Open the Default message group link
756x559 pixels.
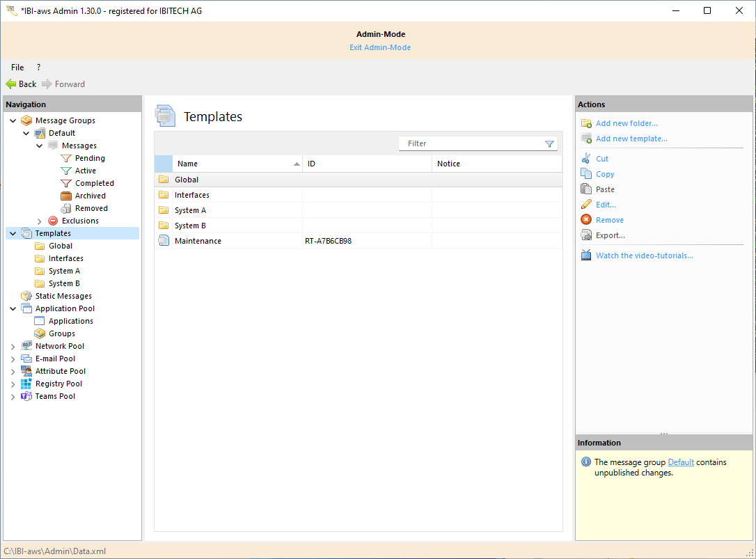[680, 462]
